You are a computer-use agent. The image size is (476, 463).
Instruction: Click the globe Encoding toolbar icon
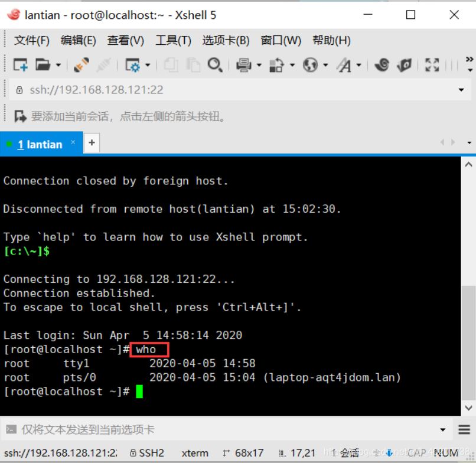click(x=310, y=65)
